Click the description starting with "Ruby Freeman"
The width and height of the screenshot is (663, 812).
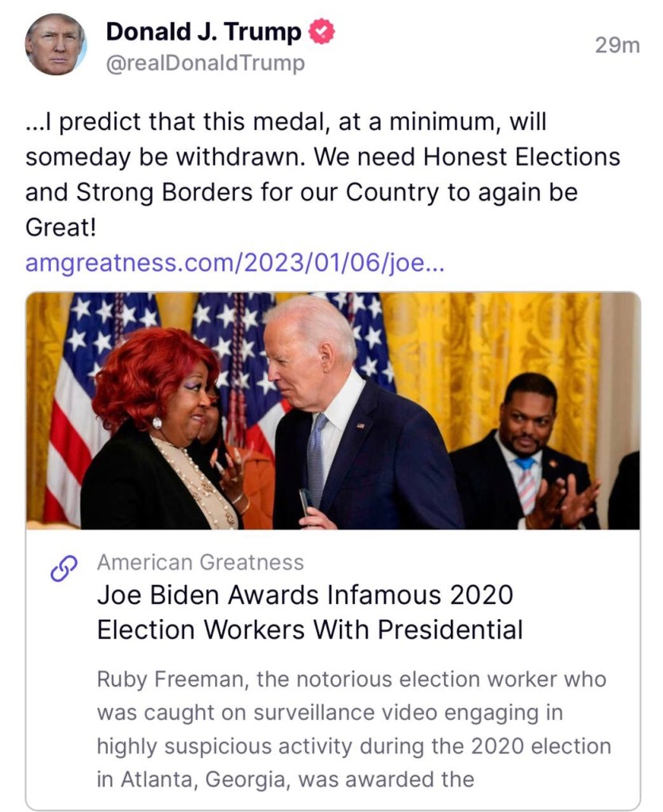coord(351,680)
